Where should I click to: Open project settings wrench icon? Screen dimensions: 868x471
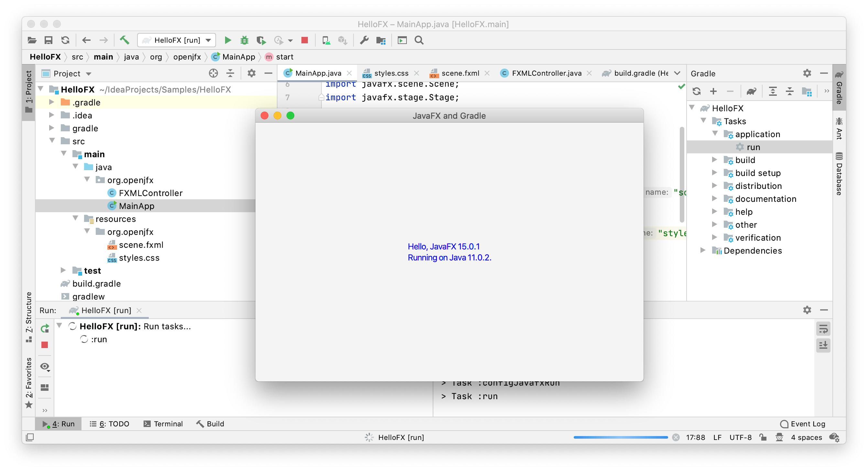(x=364, y=40)
